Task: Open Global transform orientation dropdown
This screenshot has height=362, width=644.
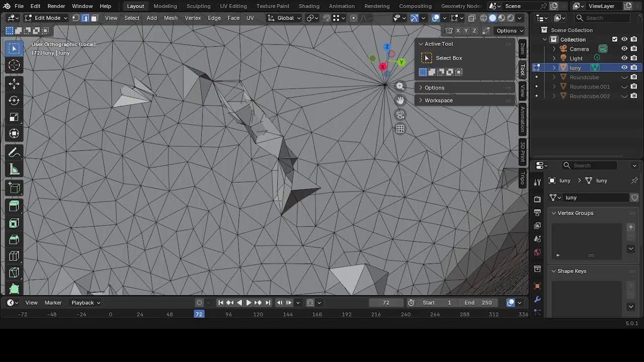Action: click(x=284, y=18)
